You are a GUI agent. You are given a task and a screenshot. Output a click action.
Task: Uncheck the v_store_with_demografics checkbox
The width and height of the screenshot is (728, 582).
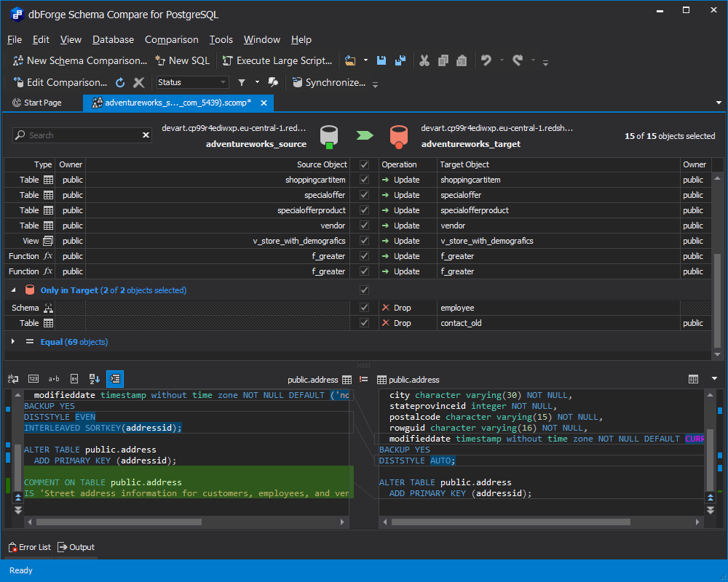tap(365, 241)
